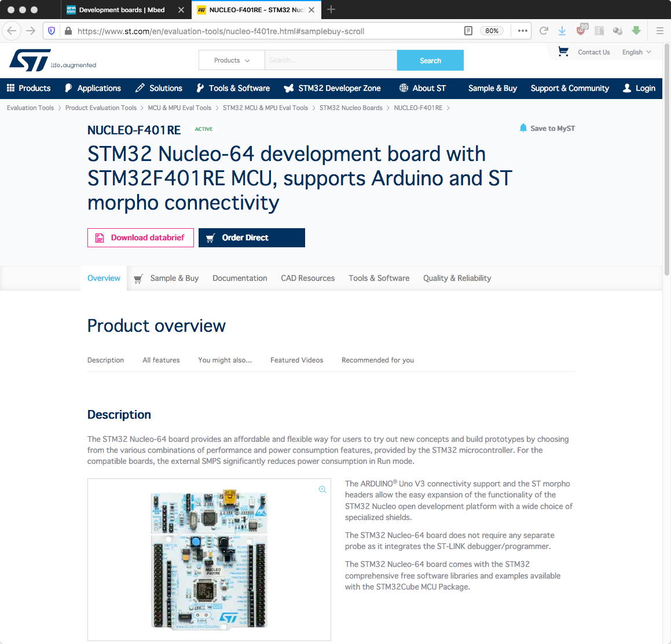
Task: Click the bell icon beside Save to MyST
Action: (523, 128)
